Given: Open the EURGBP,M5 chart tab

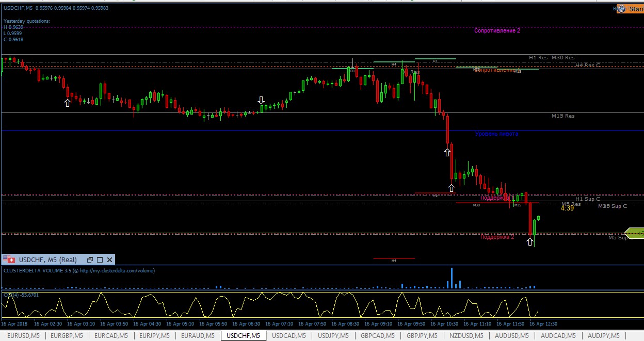Looking at the screenshot, I should pyautogui.click(x=66, y=336).
